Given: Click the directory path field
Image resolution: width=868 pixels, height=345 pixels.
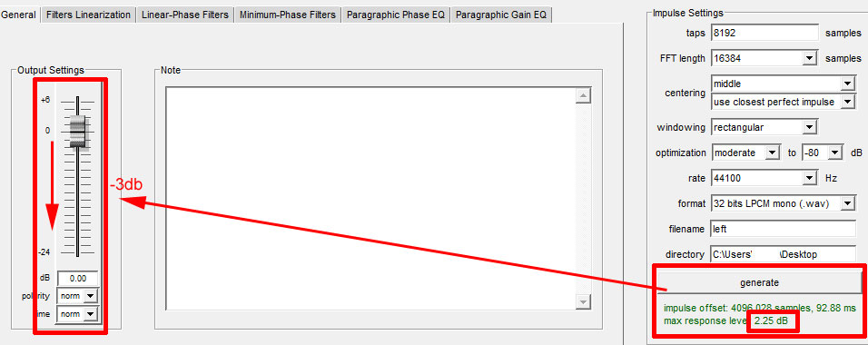Looking at the screenshot, I should (783, 254).
